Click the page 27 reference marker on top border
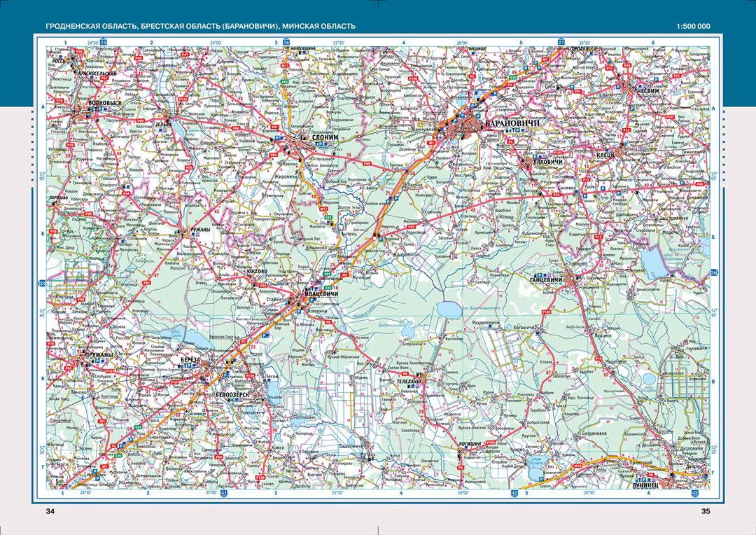 pyautogui.click(x=561, y=43)
